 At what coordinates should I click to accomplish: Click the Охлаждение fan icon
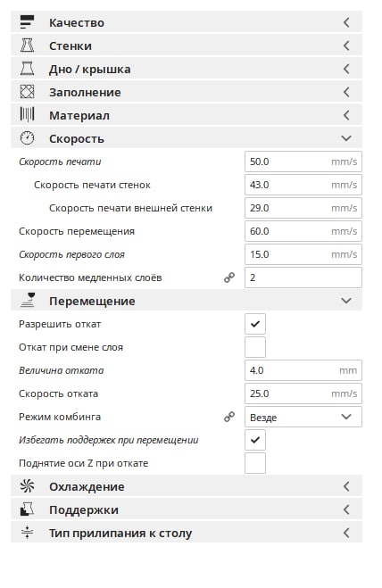coord(27,486)
